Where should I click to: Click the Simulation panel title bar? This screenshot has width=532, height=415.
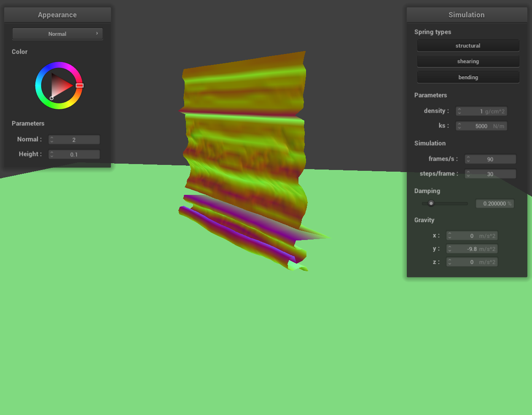(x=467, y=15)
